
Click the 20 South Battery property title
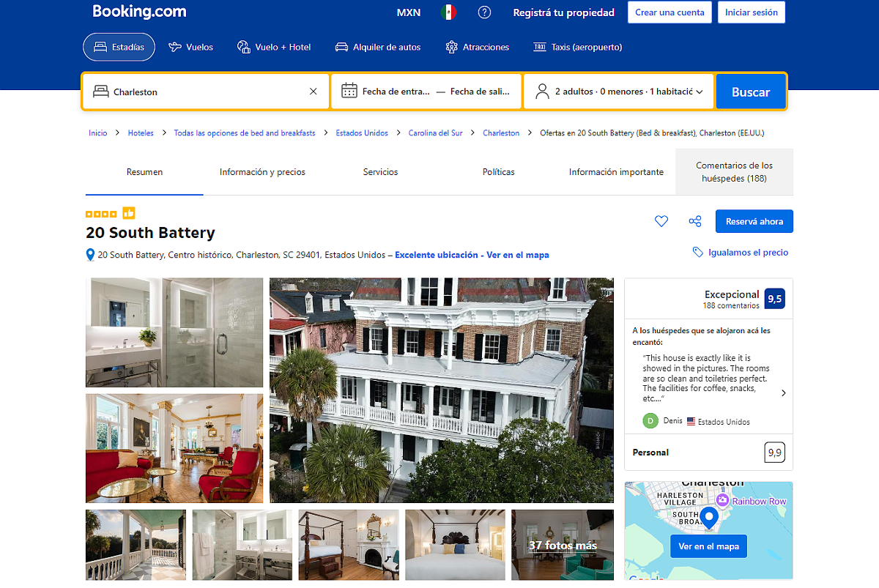point(150,233)
